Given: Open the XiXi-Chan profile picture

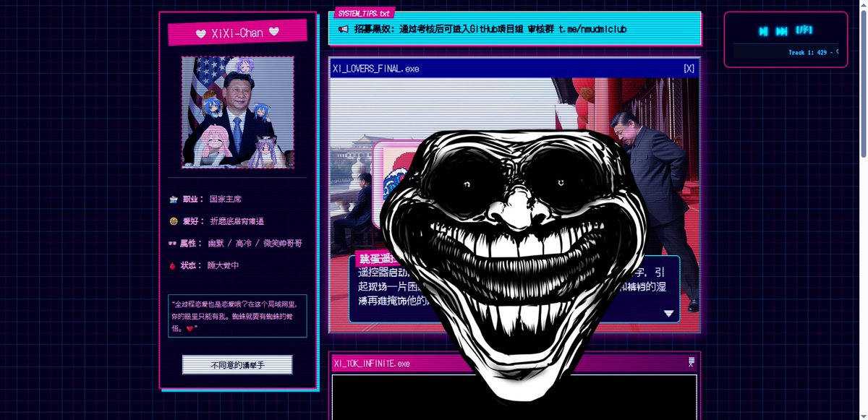Looking at the screenshot, I should click(x=238, y=112).
